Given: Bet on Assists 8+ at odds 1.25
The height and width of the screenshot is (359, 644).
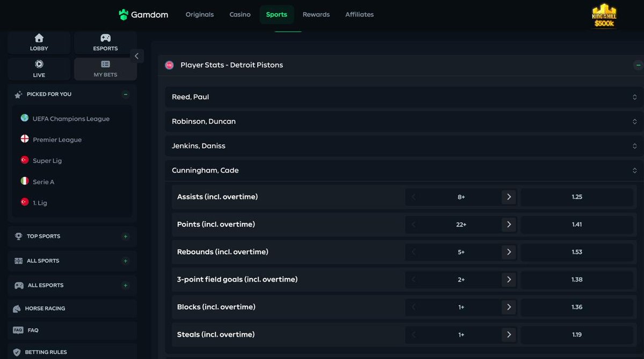Looking at the screenshot, I should tap(577, 197).
